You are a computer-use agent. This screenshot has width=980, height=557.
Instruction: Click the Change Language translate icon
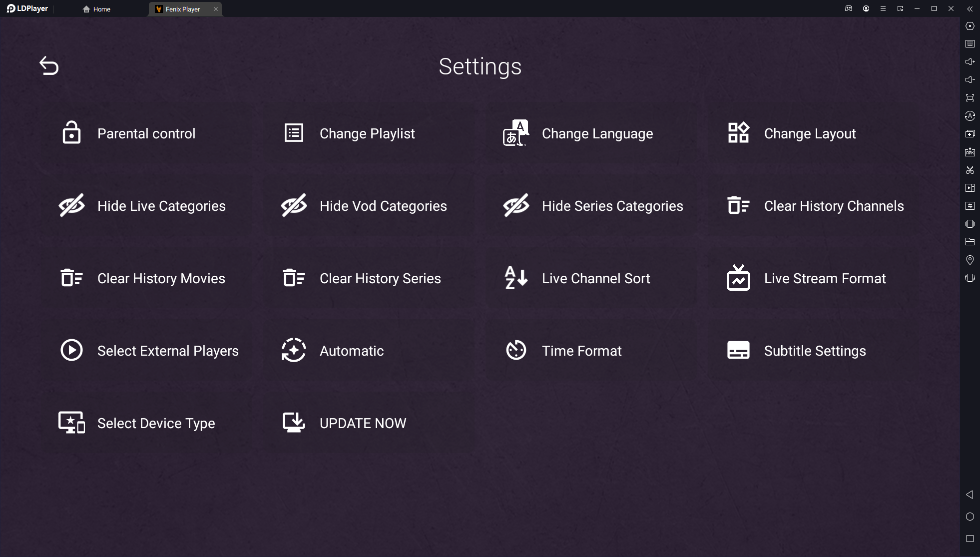pos(516,133)
